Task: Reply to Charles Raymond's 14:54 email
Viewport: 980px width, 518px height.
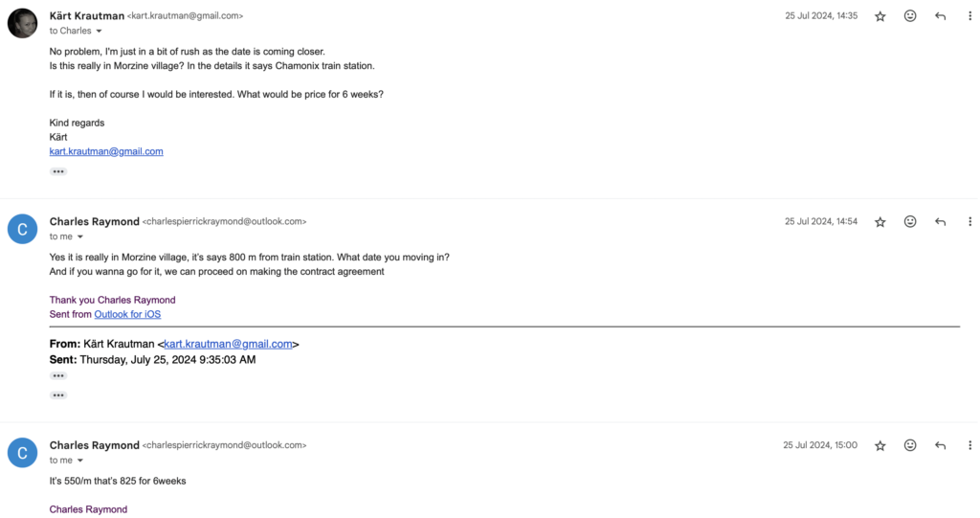Action: tap(940, 221)
